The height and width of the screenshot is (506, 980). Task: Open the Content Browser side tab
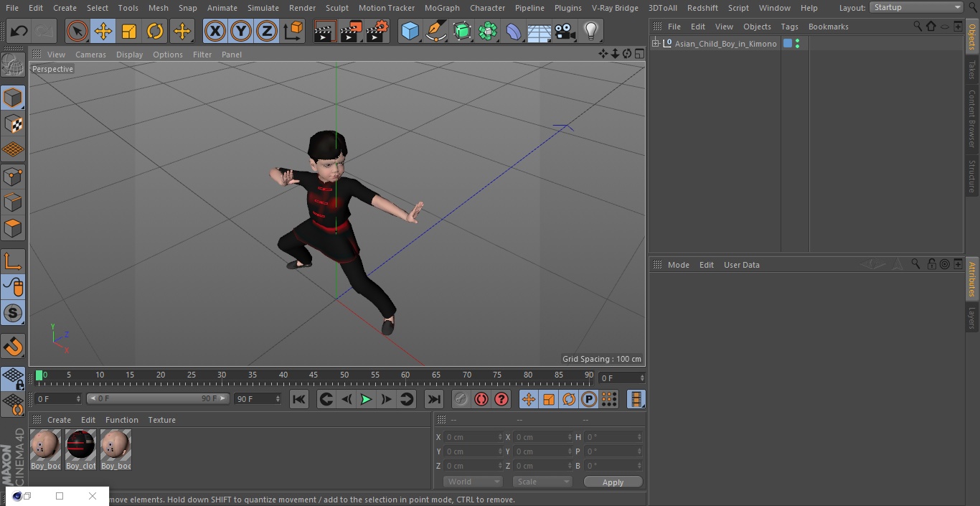tap(972, 118)
